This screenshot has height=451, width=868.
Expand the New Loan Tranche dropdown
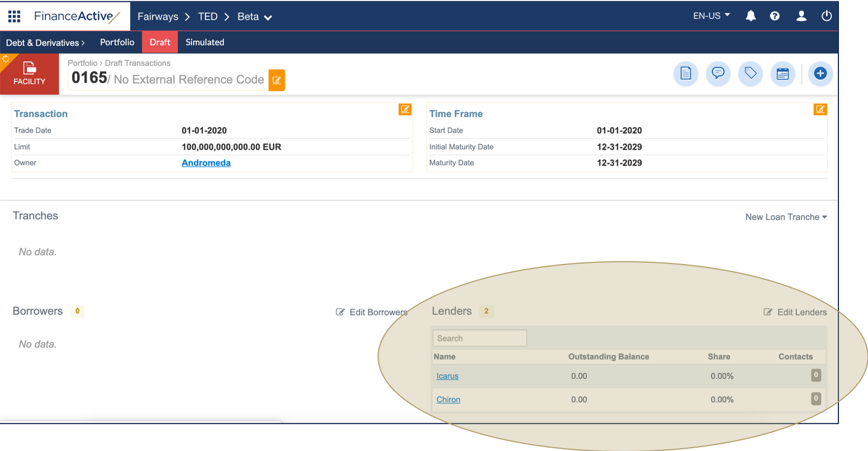coord(786,217)
